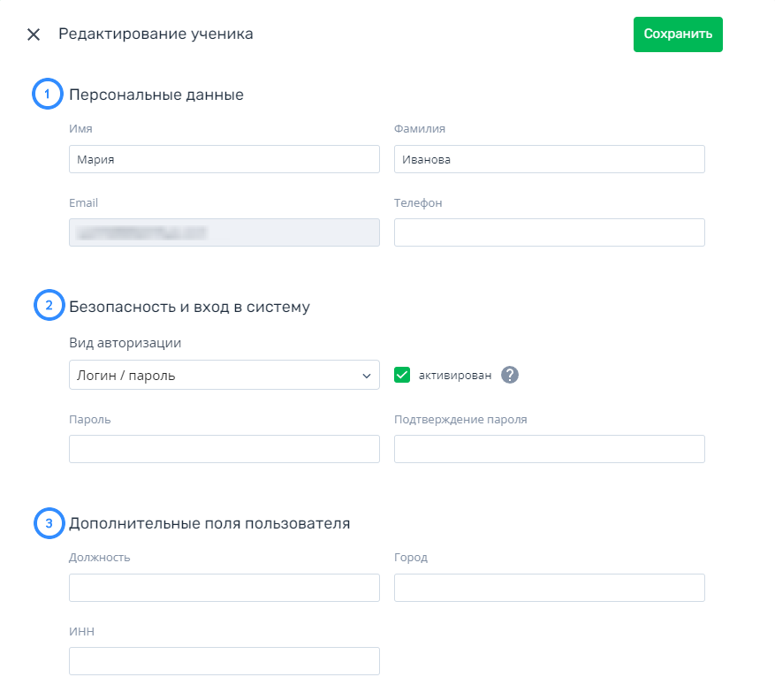775x700 pixels.
Task: Click the «активирован» label text
Action: [x=455, y=376]
